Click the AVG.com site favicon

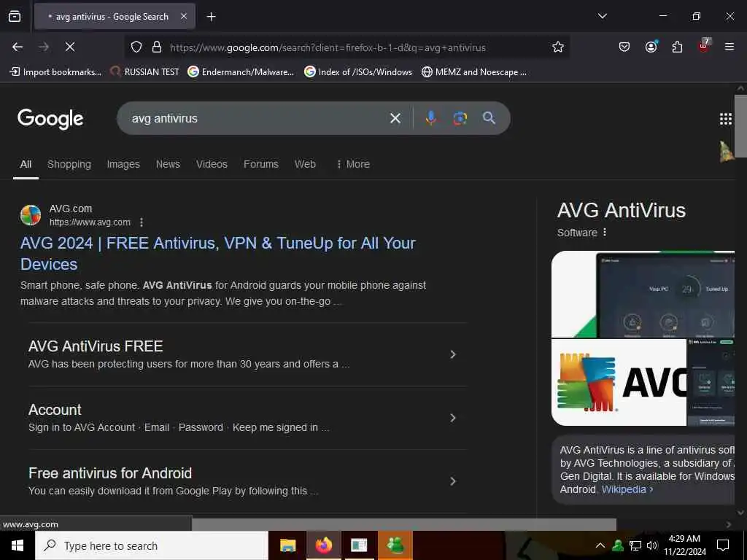[x=31, y=215]
